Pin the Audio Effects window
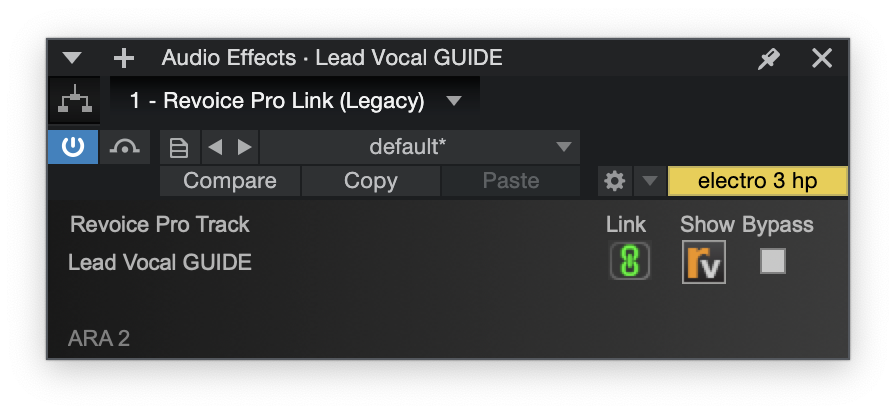The image size is (896, 414). click(768, 59)
